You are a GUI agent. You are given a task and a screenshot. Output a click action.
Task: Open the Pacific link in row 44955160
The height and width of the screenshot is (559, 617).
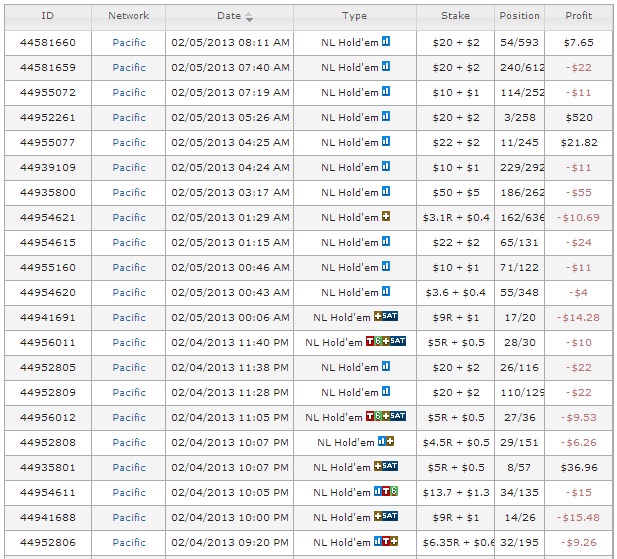[129, 268]
